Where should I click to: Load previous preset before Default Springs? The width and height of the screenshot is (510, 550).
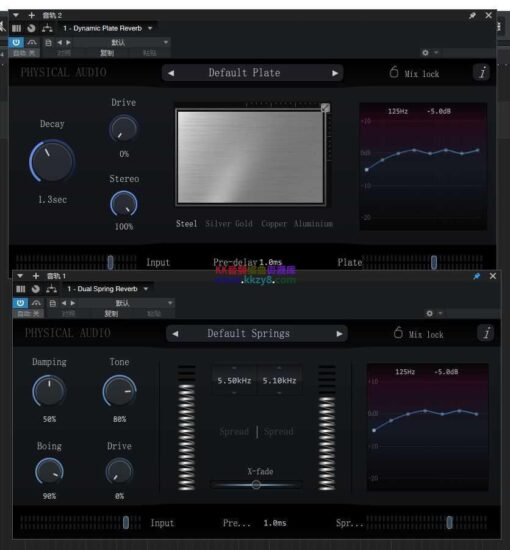coord(175,334)
